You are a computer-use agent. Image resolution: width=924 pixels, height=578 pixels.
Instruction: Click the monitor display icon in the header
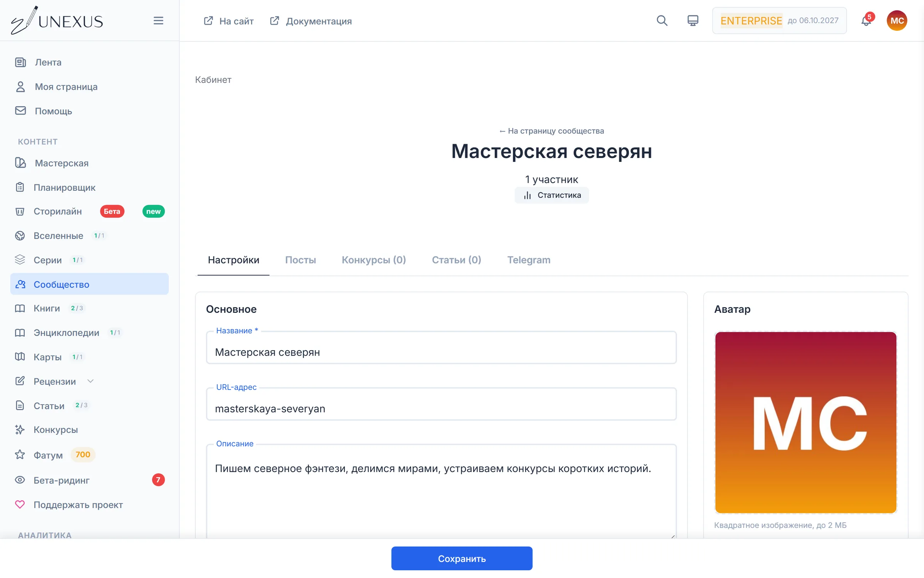693,20
